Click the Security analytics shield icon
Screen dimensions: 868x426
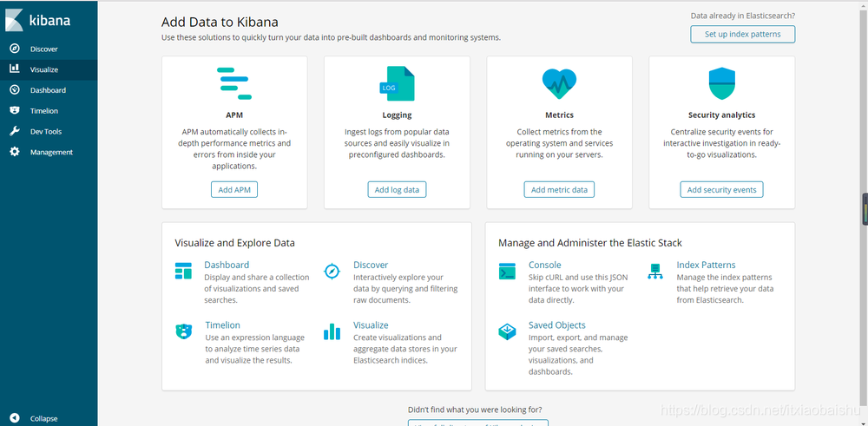tap(722, 83)
